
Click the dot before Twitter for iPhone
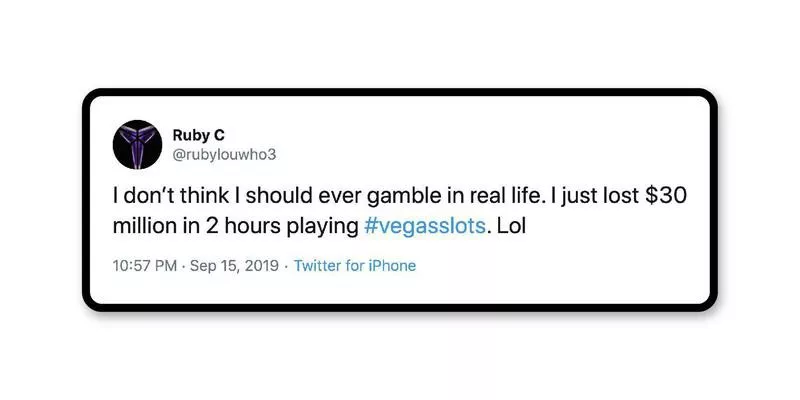[287, 266]
